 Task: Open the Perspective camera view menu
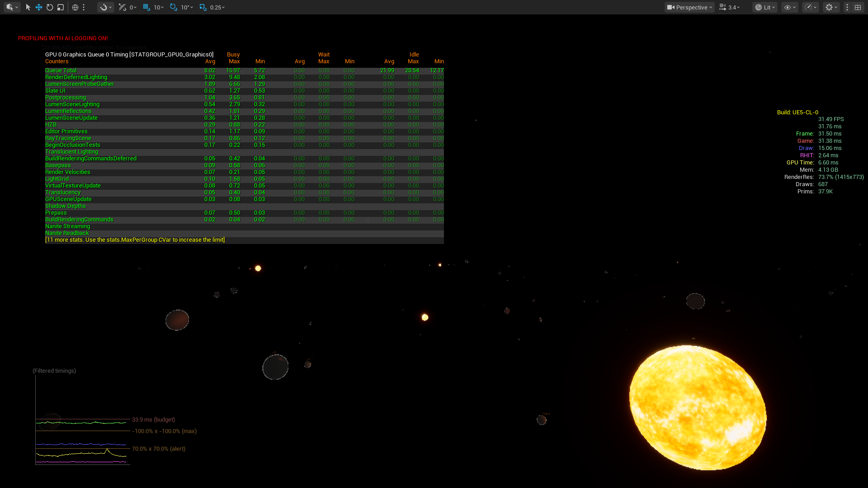pyautogui.click(x=689, y=7)
